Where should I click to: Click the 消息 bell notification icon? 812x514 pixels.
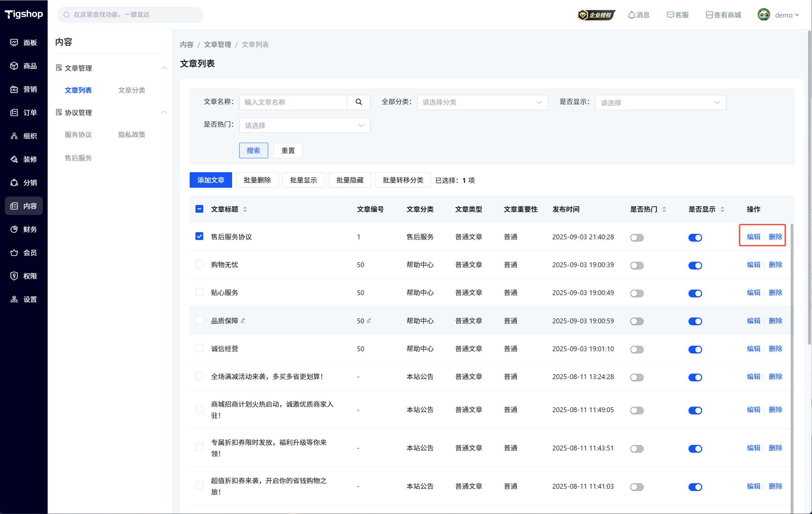[631, 15]
